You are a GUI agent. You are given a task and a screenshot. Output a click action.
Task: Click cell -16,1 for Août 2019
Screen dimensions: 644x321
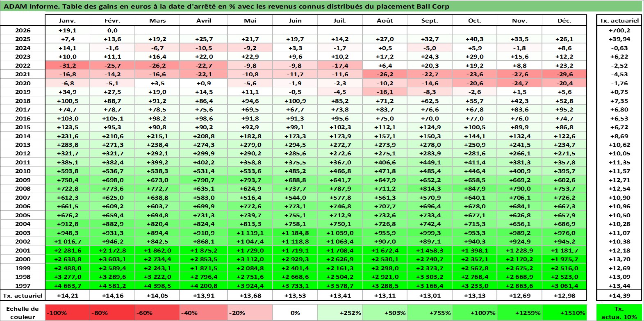[385, 92]
